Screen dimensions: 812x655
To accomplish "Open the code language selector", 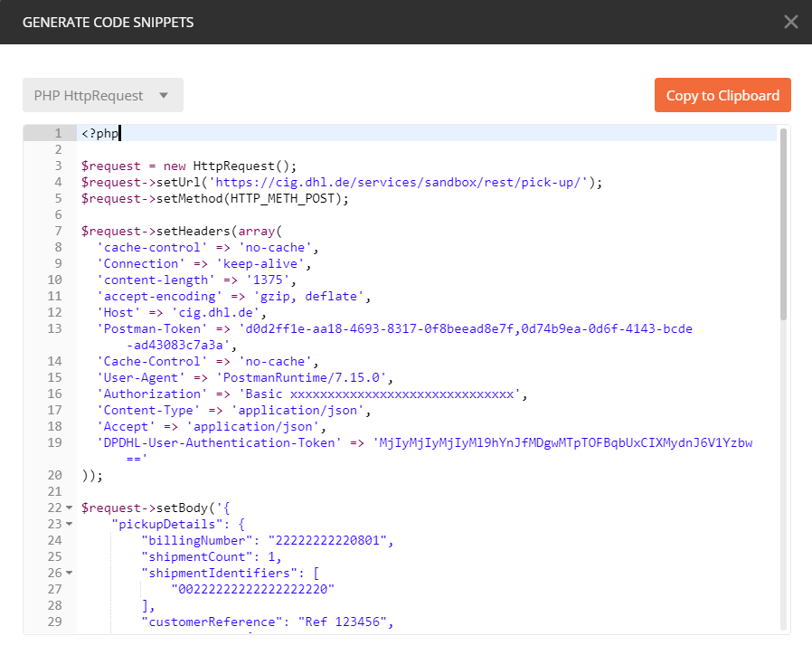I will [x=102, y=95].
